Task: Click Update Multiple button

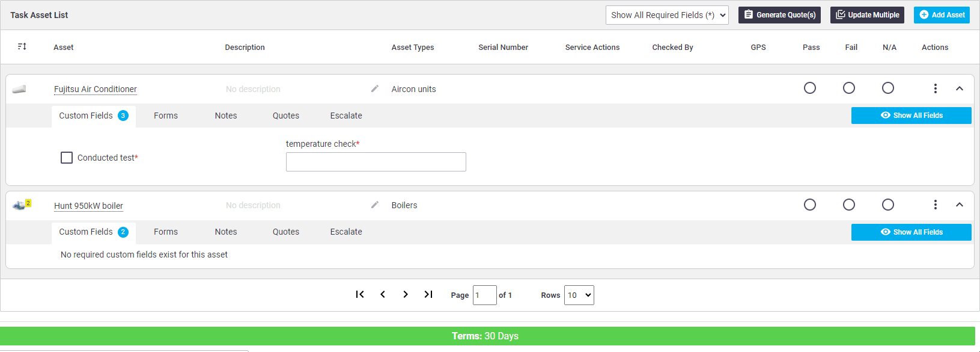Action: coord(868,15)
